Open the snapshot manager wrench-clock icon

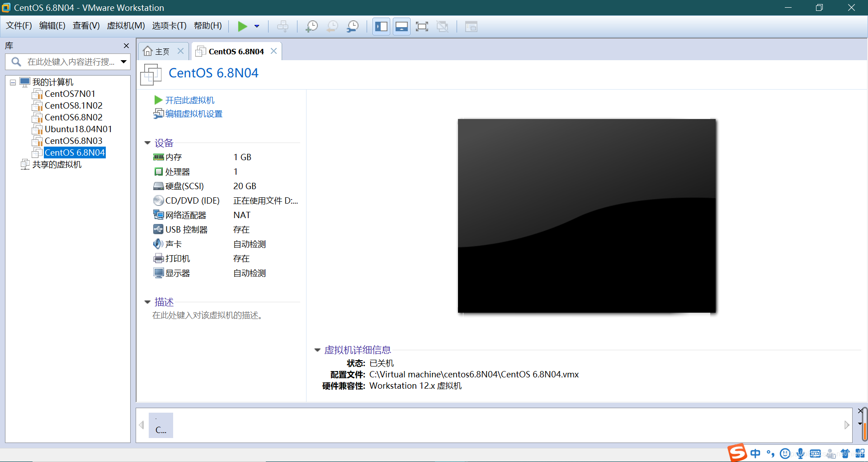[353, 26]
